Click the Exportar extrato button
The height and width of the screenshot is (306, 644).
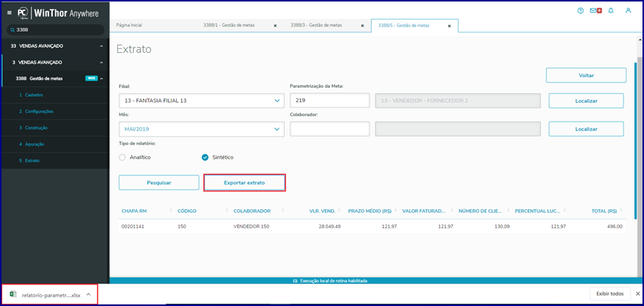(x=244, y=183)
